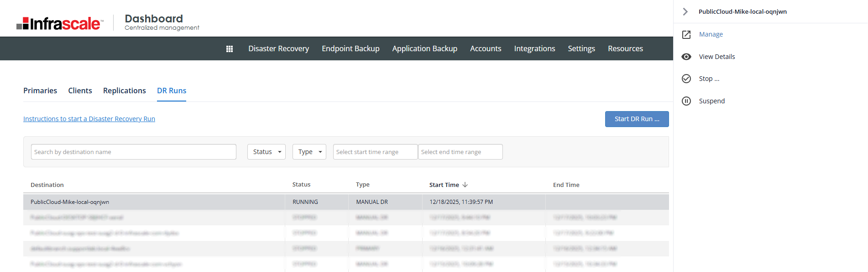868x272 pixels.
Task: Open the Clients tab
Action: tap(80, 91)
